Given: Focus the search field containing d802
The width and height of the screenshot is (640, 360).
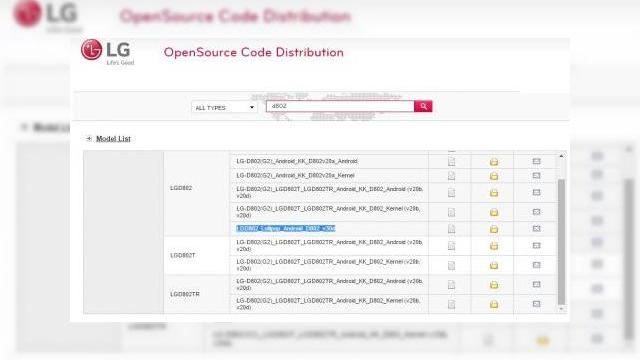Looking at the screenshot, I should point(340,106).
